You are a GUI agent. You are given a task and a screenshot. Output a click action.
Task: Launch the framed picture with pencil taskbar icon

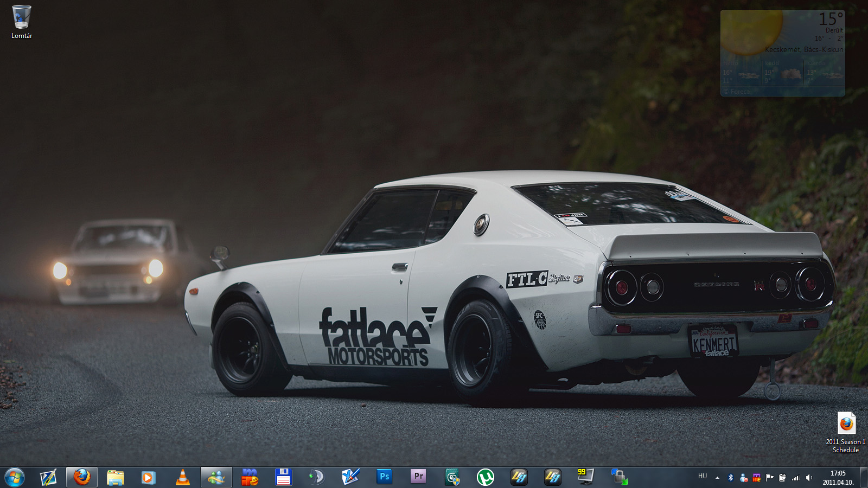[48, 477]
